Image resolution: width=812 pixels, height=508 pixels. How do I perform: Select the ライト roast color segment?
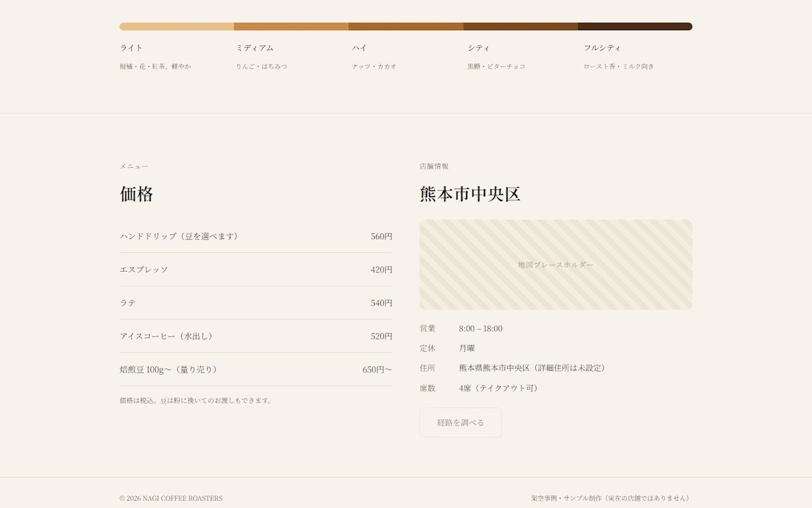[177, 27]
